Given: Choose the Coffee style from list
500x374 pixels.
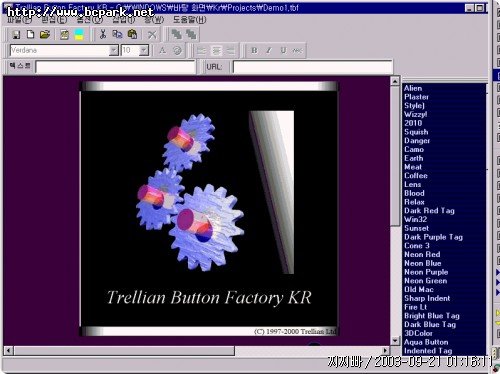Looking at the screenshot, I should tap(416, 176).
